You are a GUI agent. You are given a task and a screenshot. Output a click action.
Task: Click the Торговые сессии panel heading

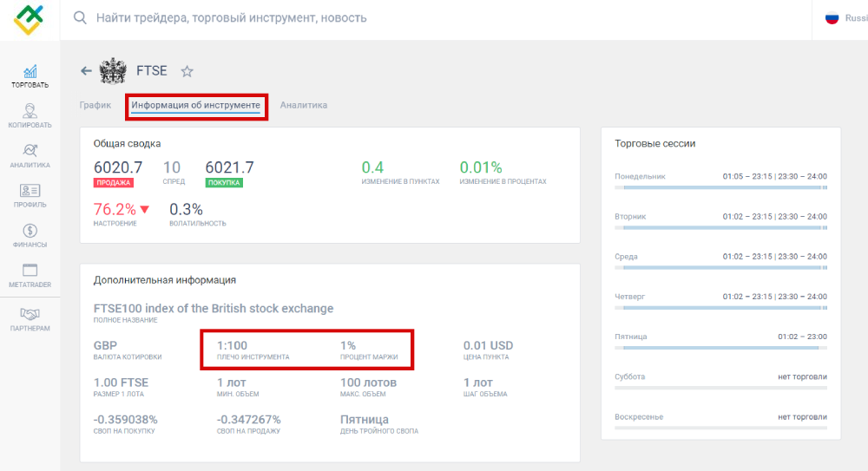pyautogui.click(x=654, y=143)
